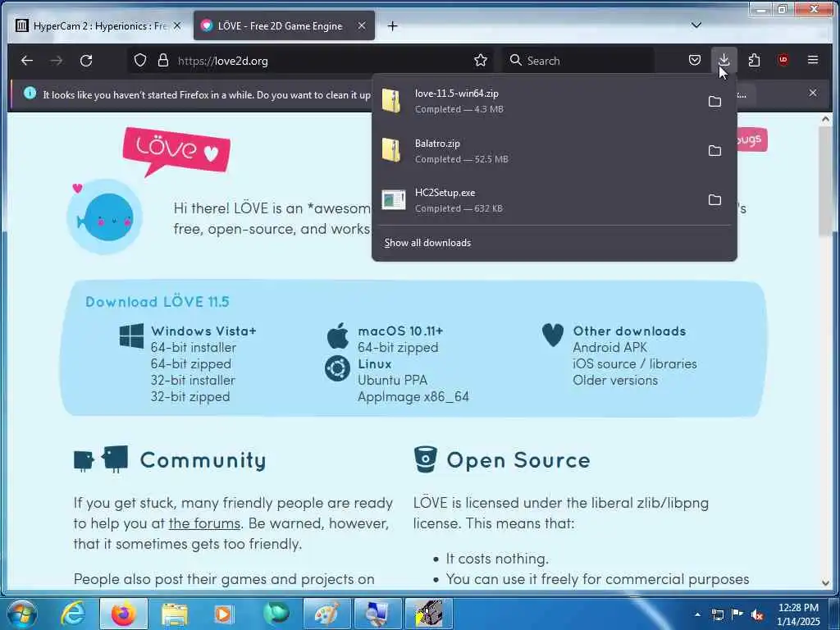Close the HyperCam 2 tab
The image size is (840, 630).
[177, 25]
